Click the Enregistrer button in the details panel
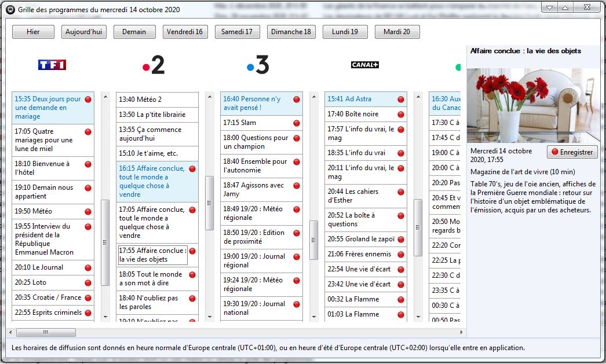This screenshot has width=606, height=364. (x=572, y=152)
